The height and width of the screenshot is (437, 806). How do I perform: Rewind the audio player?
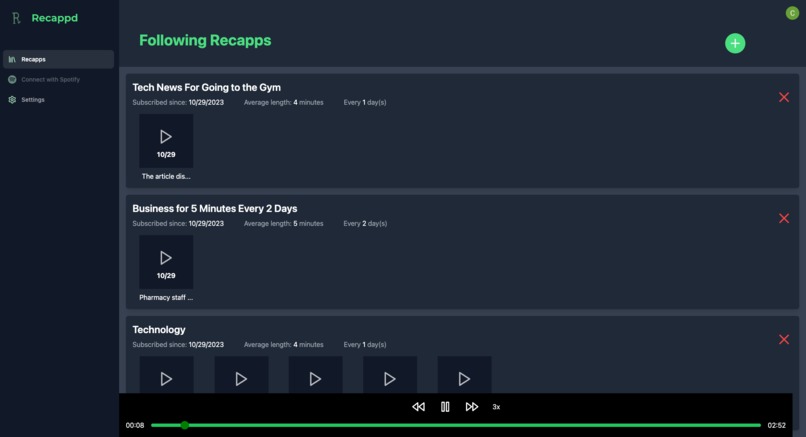click(418, 407)
